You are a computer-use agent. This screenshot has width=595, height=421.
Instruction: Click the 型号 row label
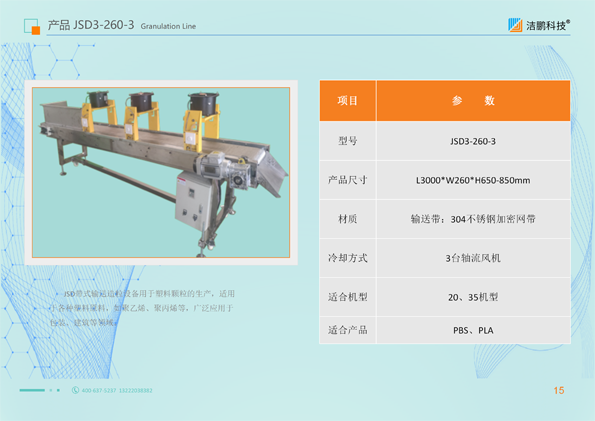pos(348,141)
